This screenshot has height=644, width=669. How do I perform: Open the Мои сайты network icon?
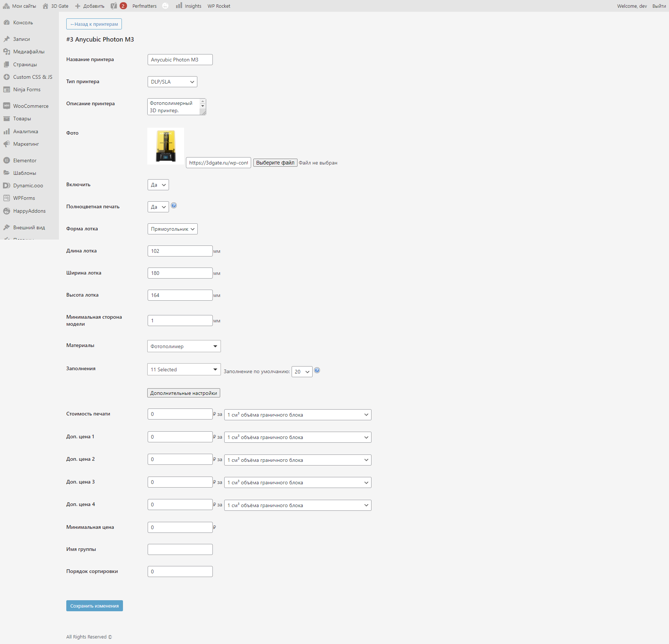point(6,6)
